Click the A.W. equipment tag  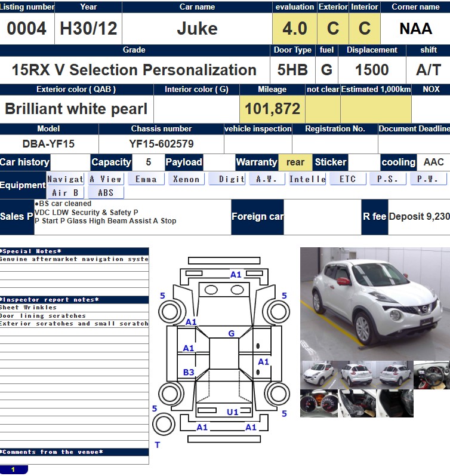coord(267,179)
